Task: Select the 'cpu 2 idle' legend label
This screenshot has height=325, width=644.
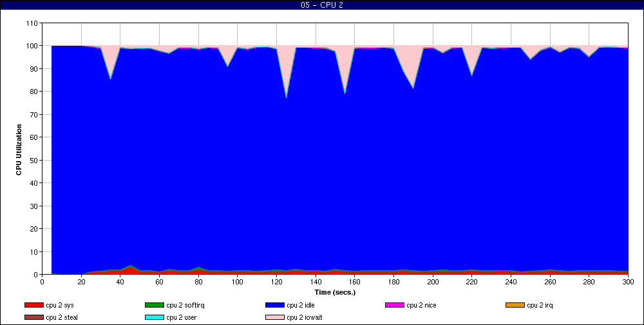Action: 301,306
